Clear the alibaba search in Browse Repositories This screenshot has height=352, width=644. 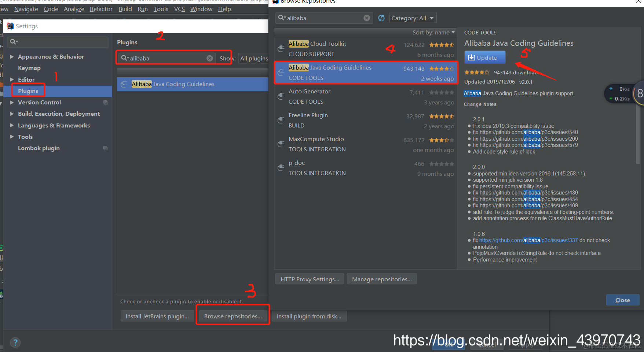coord(367,18)
